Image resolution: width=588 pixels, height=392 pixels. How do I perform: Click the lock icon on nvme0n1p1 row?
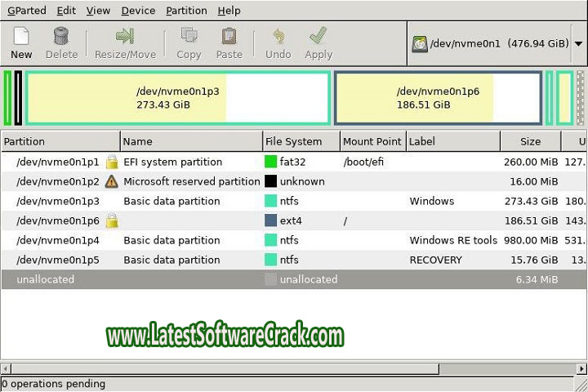(x=112, y=162)
